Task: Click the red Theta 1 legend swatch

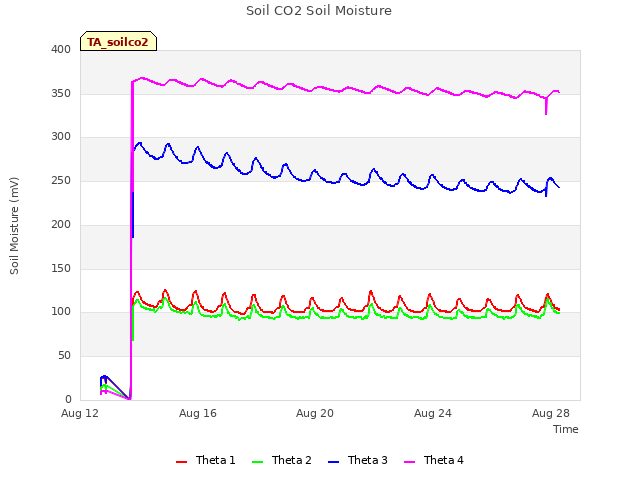Action: click(181, 462)
